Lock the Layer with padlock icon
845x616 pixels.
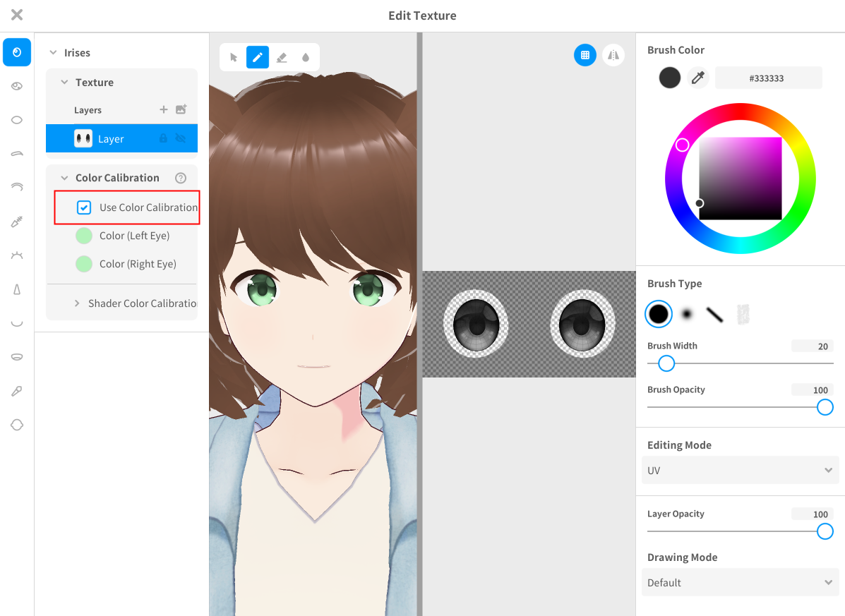pos(164,139)
